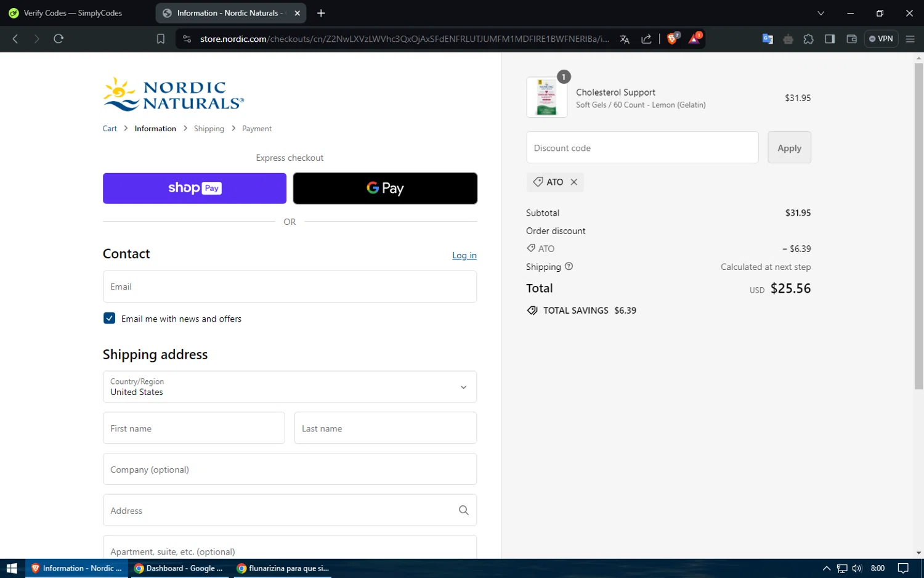Open the extensions puzzle icon
This screenshot has width=924, height=578.
pos(809,39)
